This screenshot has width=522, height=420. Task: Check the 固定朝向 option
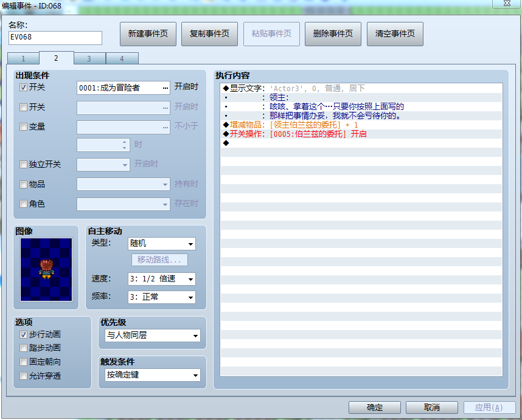coord(23,362)
